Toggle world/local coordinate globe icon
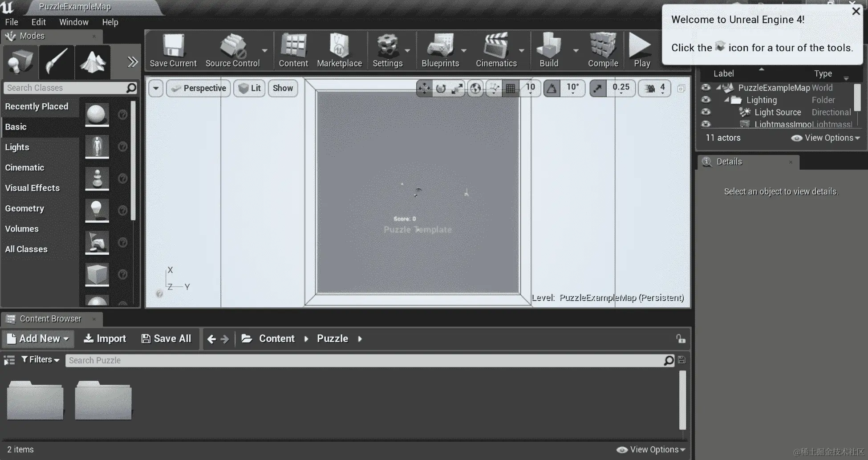The height and width of the screenshot is (460, 868). 475,88
